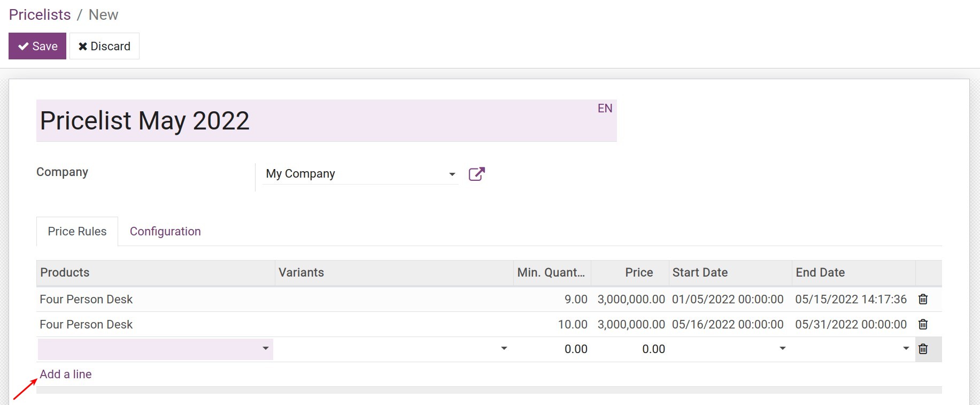Delete the rule with minimum quantity 10.00
Image resolution: width=980 pixels, height=405 pixels.
click(x=923, y=324)
